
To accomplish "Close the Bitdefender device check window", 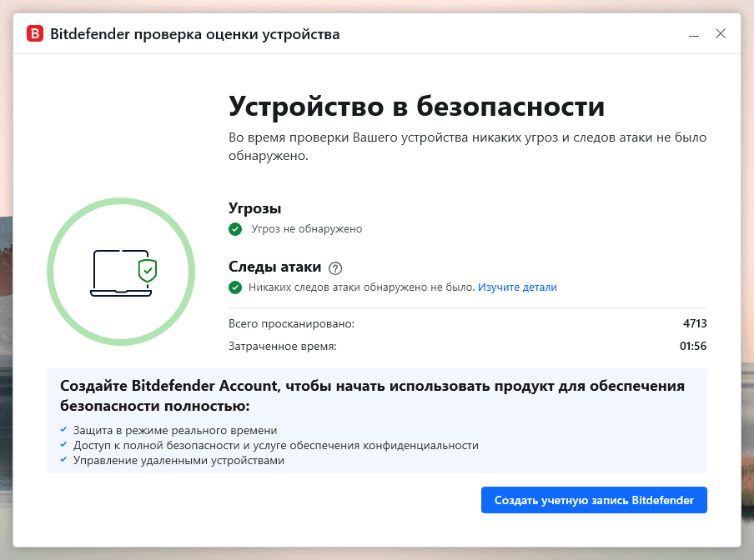I will (x=721, y=34).
